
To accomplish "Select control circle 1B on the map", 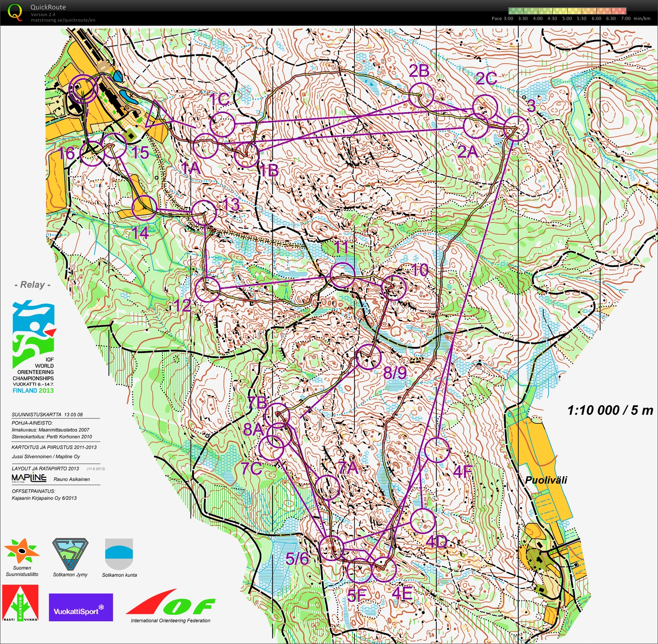I will click(x=247, y=154).
